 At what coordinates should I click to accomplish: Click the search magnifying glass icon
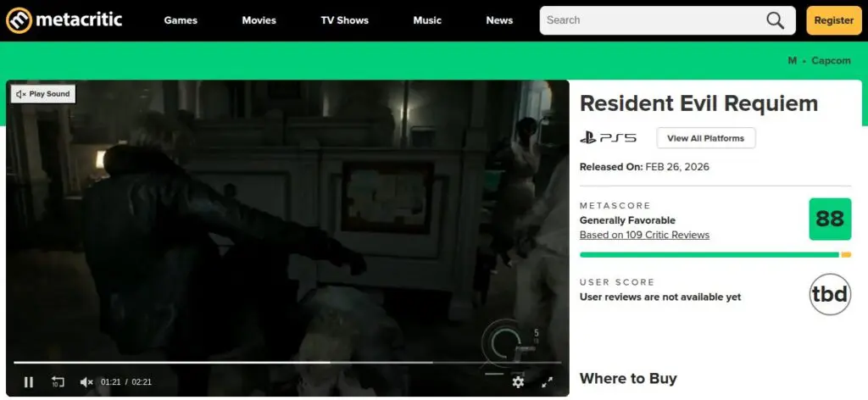pyautogui.click(x=775, y=20)
